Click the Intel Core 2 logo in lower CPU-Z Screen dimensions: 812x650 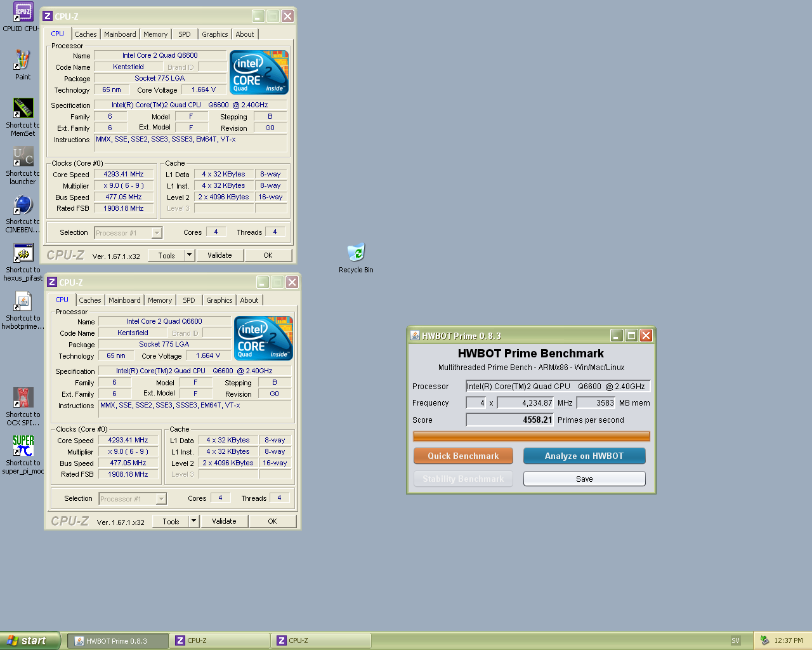[263, 338]
